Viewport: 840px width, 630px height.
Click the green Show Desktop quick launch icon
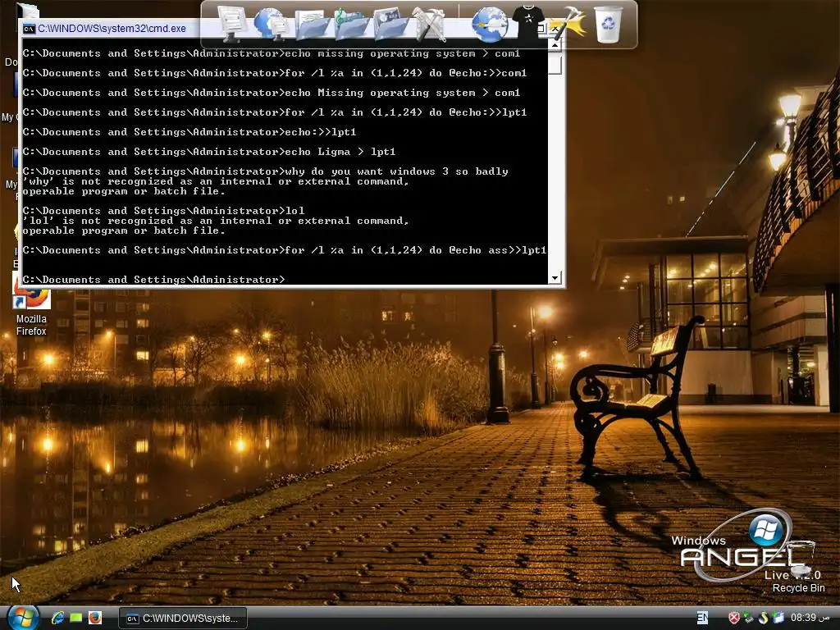[x=76, y=618]
